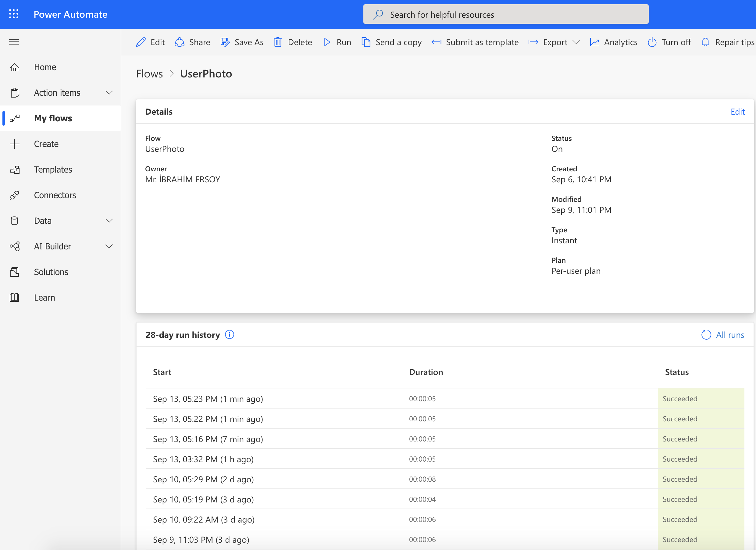Click the Create plus icon
This screenshot has width=756, height=550.
pos(15,144)
